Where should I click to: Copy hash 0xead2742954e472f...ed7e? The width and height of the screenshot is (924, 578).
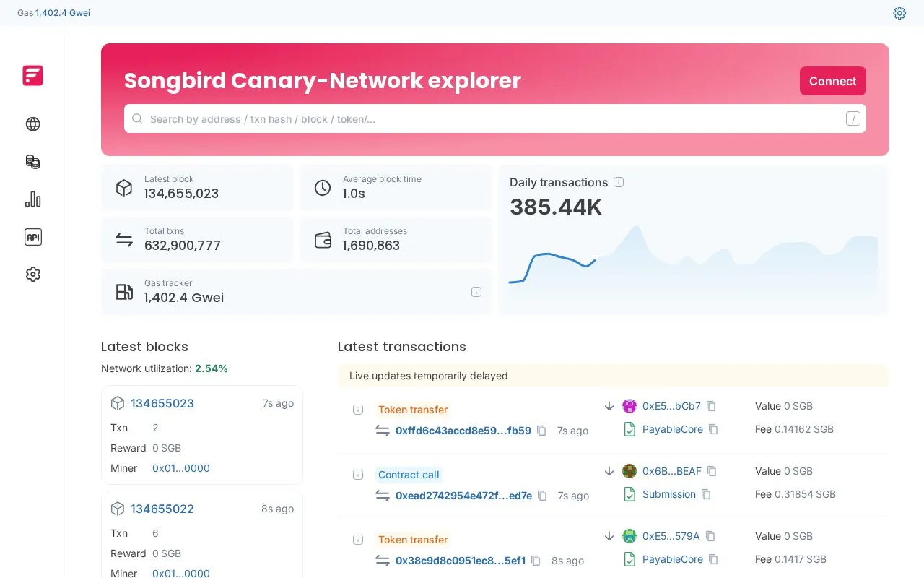pos(542,496)
